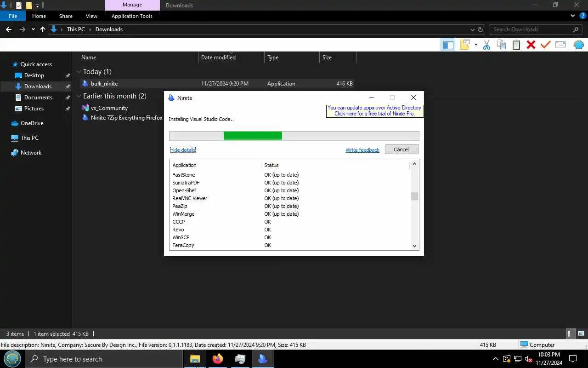Click the New folder toolbar icon
The image size is (588, 368).
tap(465, 45)
